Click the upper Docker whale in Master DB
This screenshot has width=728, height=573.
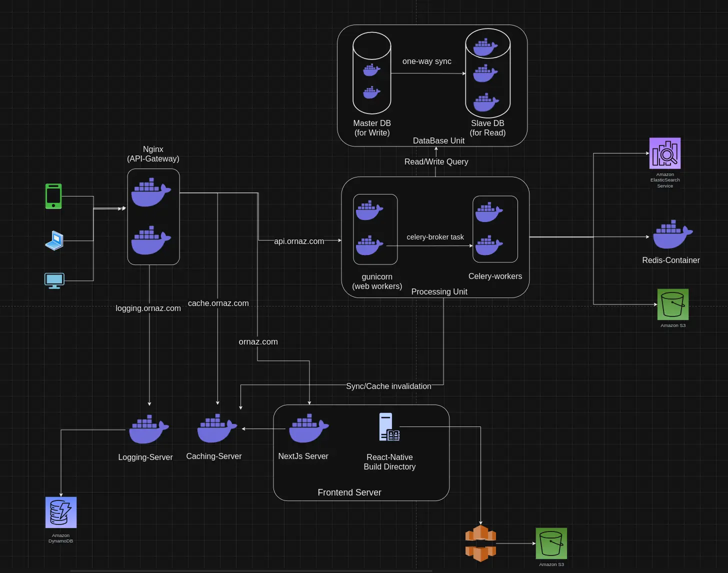point(371,69)
